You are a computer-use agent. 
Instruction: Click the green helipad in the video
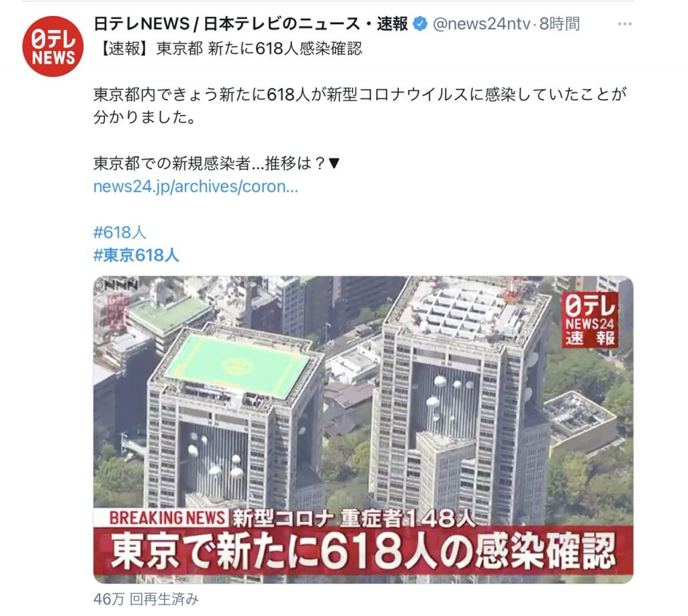237,365
